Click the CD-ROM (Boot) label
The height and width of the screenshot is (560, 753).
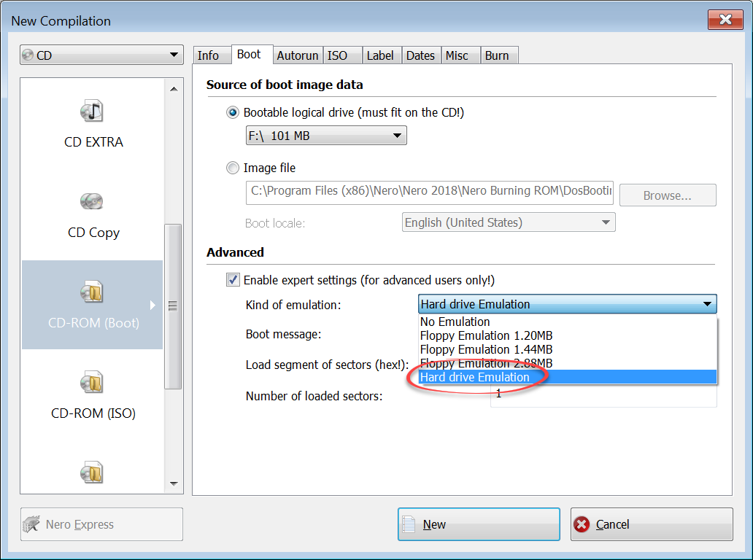point(93,323)
